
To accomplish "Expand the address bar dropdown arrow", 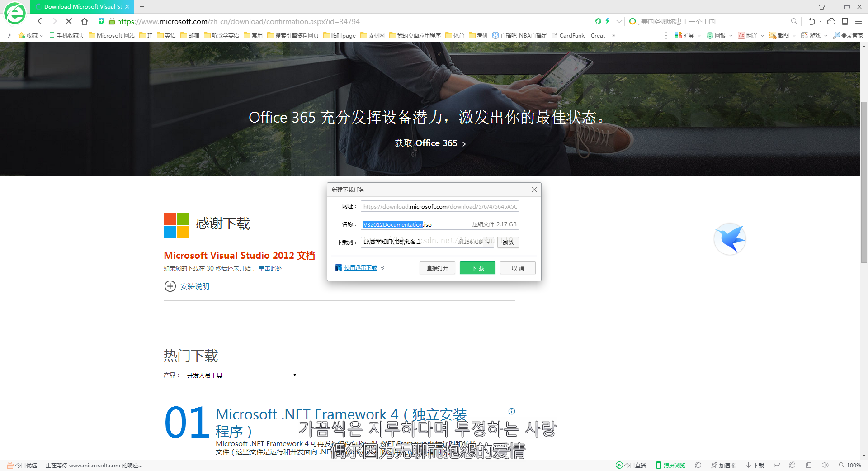I will (x=619, y=21).
